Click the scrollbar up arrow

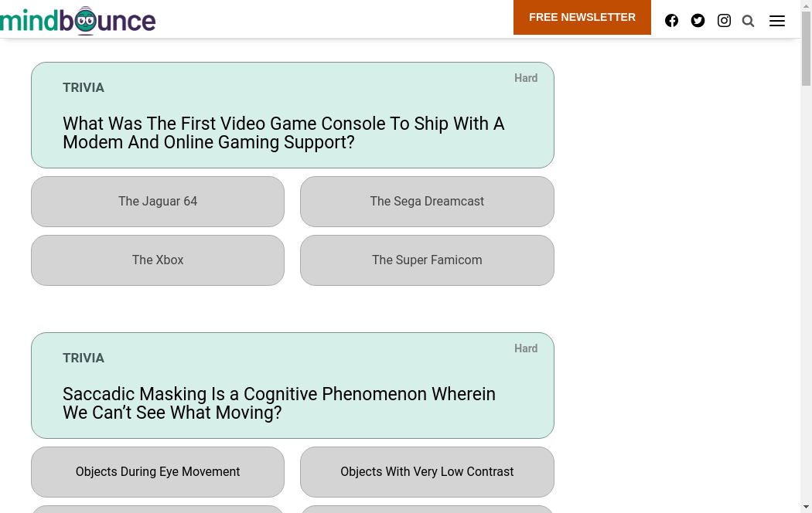click(x=806, y=5)
